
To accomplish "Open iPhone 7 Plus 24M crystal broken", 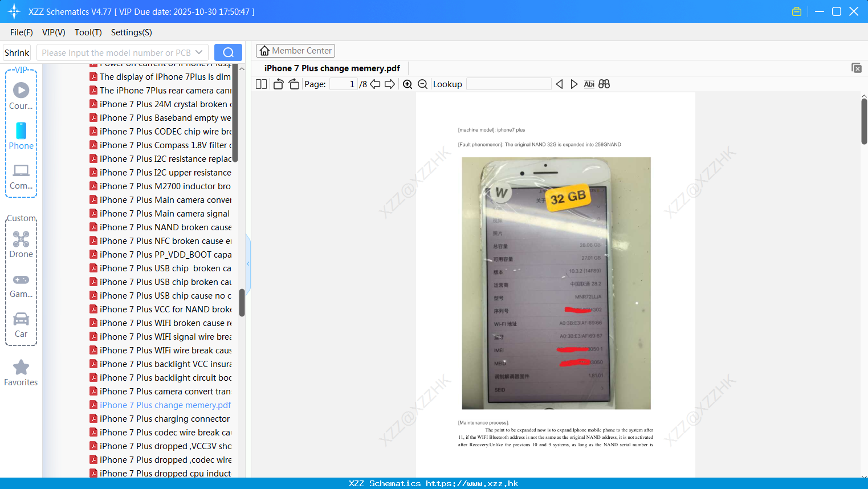I will pyautogui.click(x=160, y=104).
